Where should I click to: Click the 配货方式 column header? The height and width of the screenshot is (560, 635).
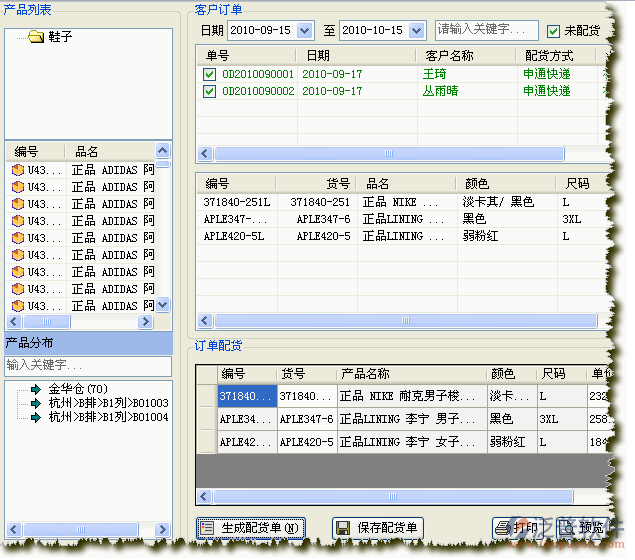pyautogui.click(x=550, y=55)
